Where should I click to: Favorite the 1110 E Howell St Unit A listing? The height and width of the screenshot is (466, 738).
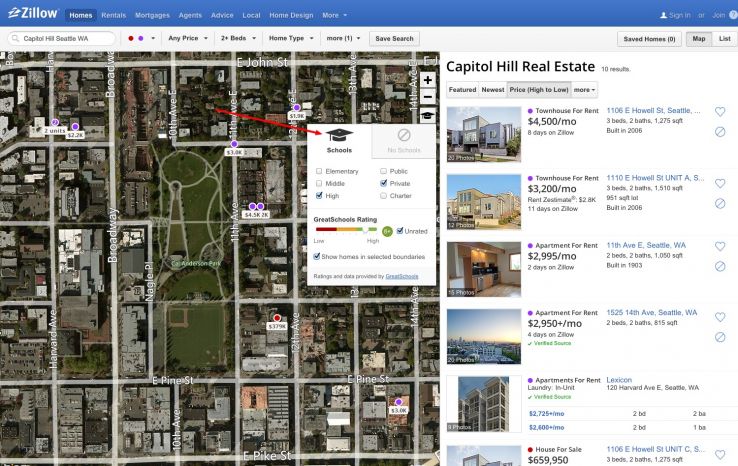[720, 183]
